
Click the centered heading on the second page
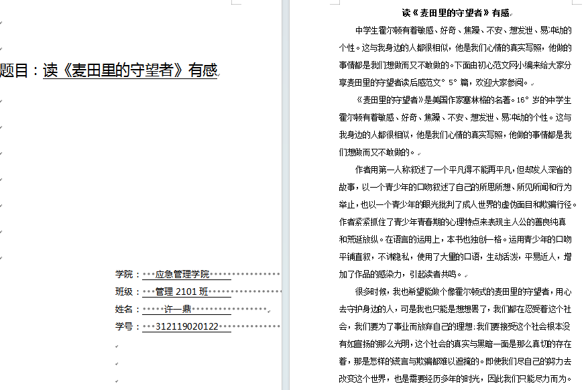point(455,13)
